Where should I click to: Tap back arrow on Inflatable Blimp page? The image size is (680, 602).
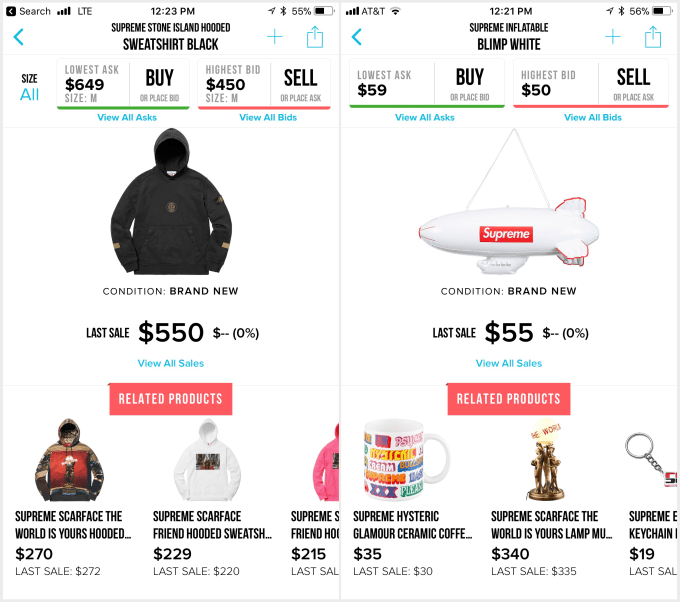point(356,37)
